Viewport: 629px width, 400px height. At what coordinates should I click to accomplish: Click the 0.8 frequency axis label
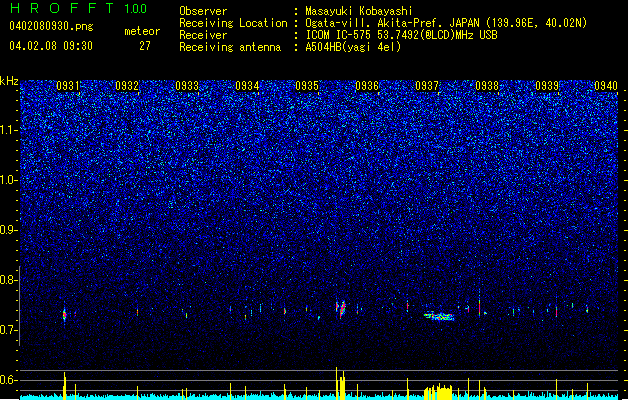[9, 280]
